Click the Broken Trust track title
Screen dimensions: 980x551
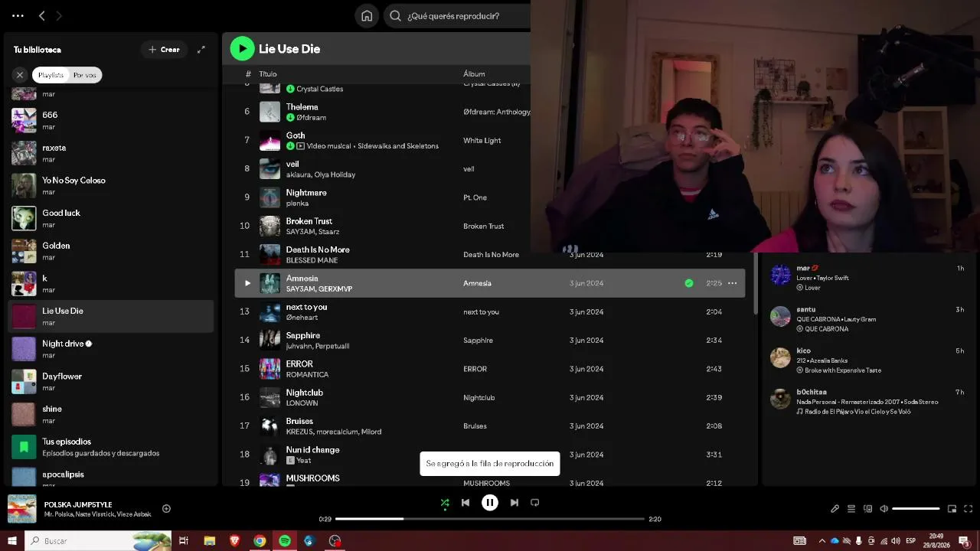coord(309,221)
